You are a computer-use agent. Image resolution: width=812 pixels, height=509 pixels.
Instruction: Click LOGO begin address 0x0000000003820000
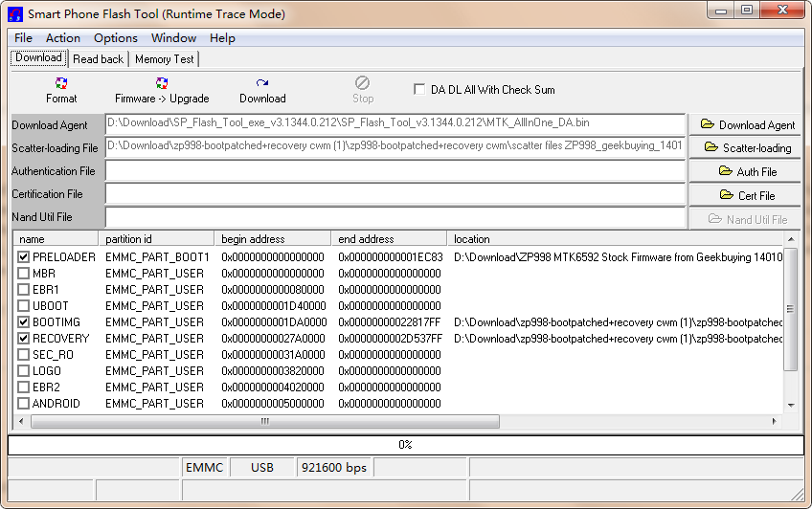pos(273,371)
